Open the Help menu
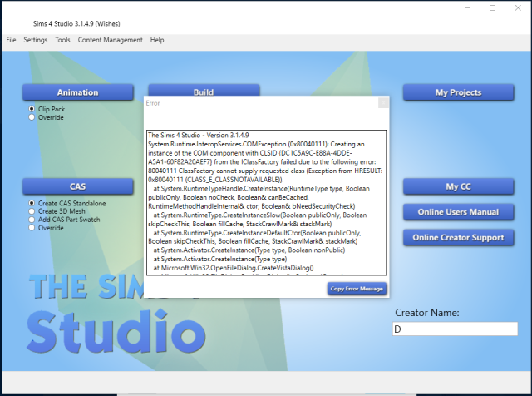The height and width of the screenshot is (396, 532). 157,40
